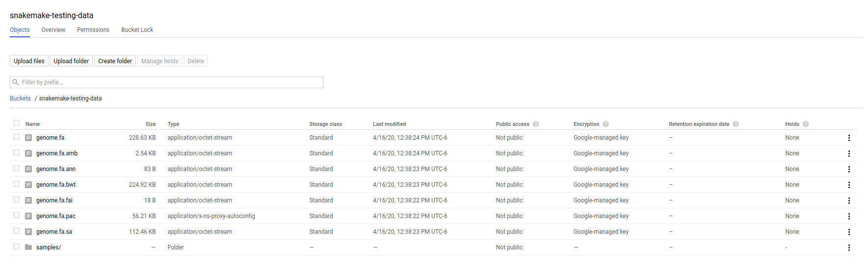Open the more actions menu for genome.fa.amb
This screenshot has width=868, height=269.
point(849,153)
